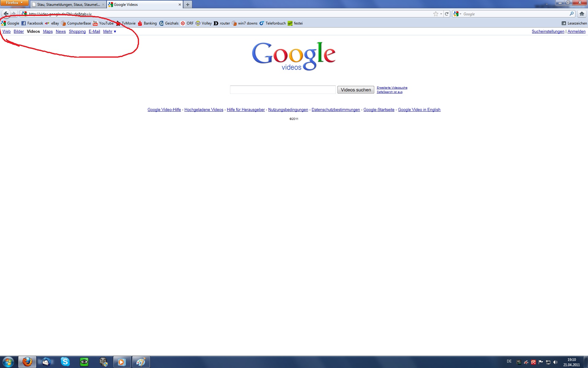This screenshot has width=588, height=368.
Task: Click the browser address bar
Action: tap(227, 14)
